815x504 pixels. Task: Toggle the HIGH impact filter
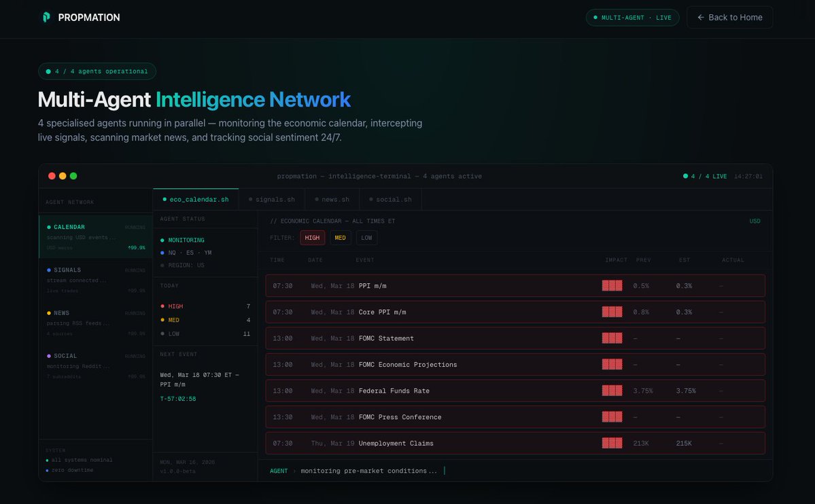[x=313, y=238]
